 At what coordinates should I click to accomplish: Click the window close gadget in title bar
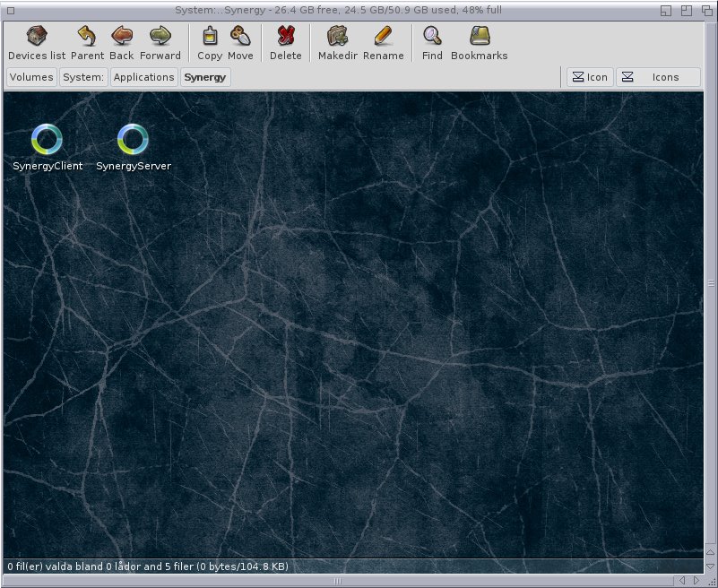click(11, 11)
